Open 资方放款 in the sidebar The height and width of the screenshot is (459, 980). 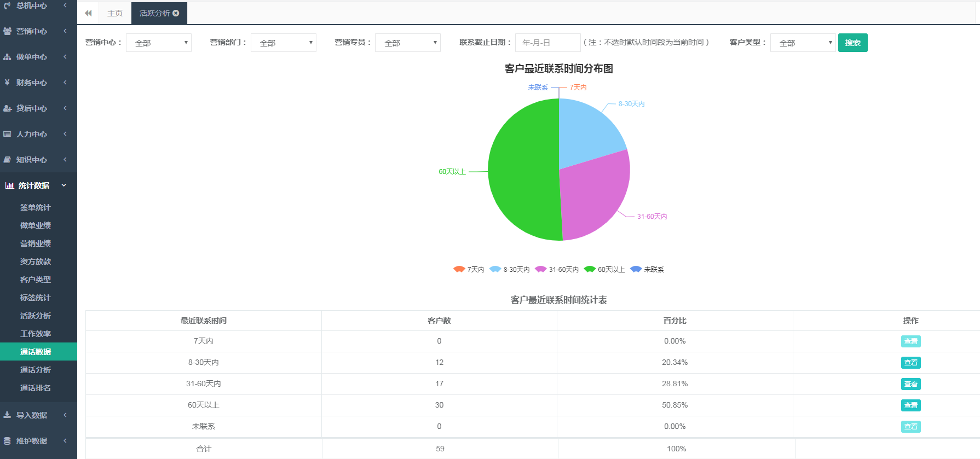pos(36,262)
